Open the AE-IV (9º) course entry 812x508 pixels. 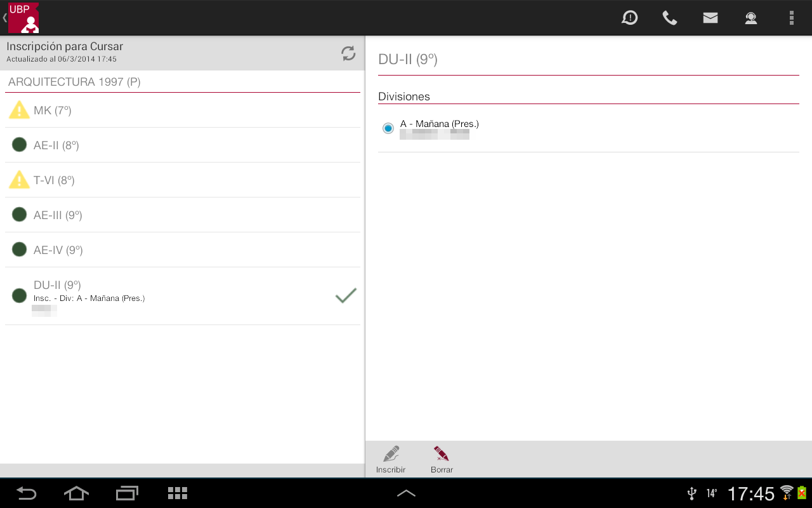[183, 250]
